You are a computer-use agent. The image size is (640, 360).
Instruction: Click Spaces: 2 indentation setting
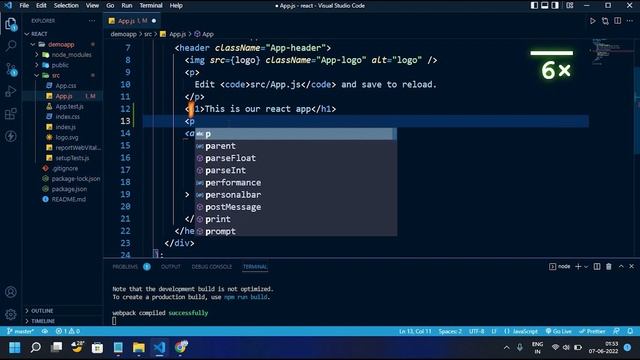[450, 331]
